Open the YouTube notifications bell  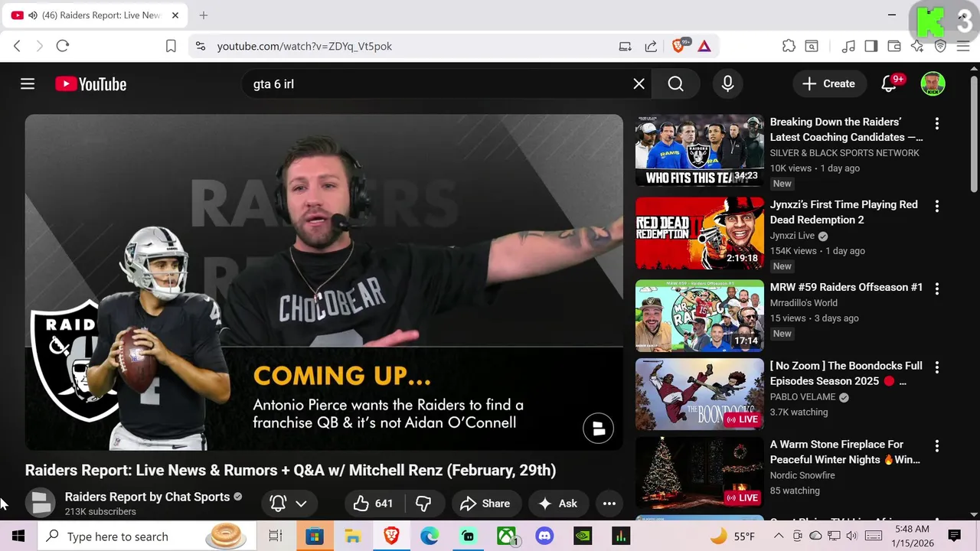tap(889, 84)
